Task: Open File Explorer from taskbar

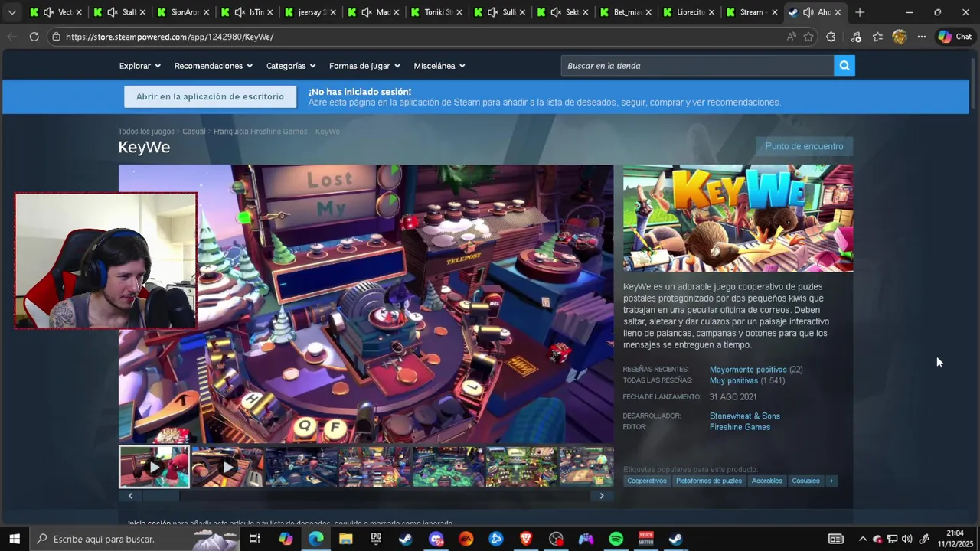Action: tap(345, 539)
